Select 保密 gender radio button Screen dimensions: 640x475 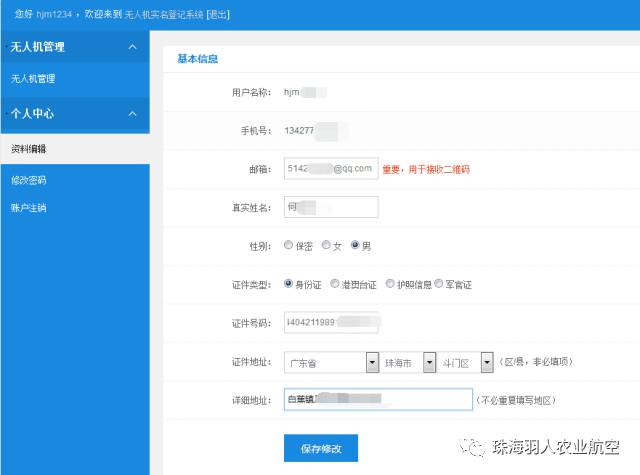coord(289,245)
